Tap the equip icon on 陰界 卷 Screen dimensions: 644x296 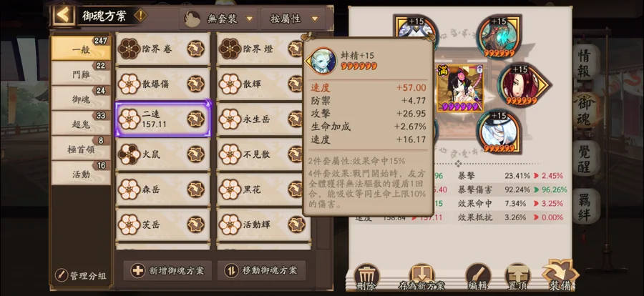(195, 49)
